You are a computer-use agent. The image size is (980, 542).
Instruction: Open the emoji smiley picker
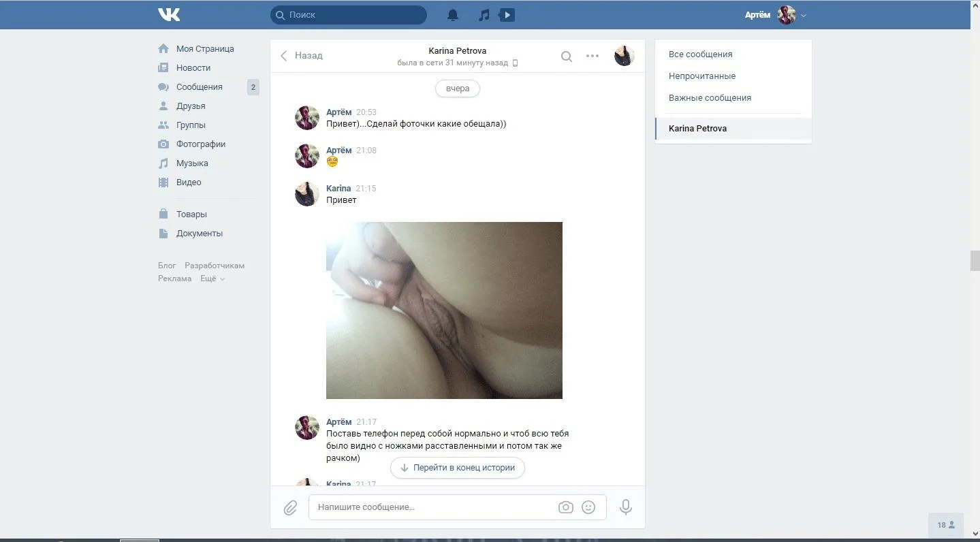pyautogui.click(x=588, y=507)
